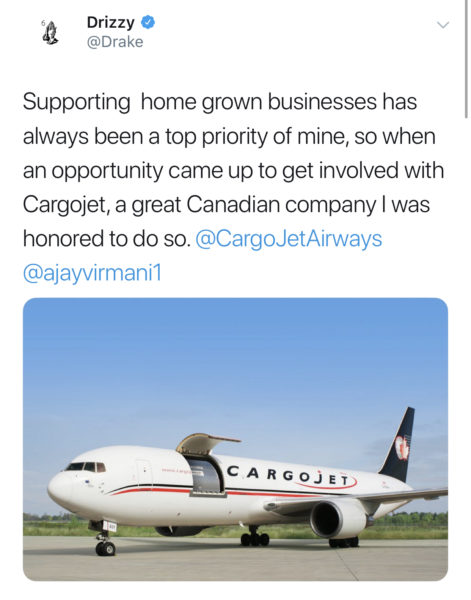Open Drake's praying hands profile avatar

pyautogui.click(x=51, y=33)
